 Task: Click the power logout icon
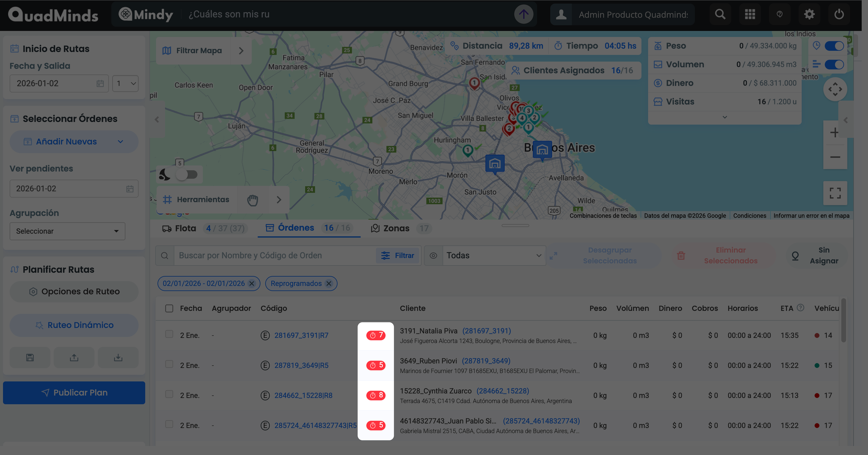click(839, 14)
